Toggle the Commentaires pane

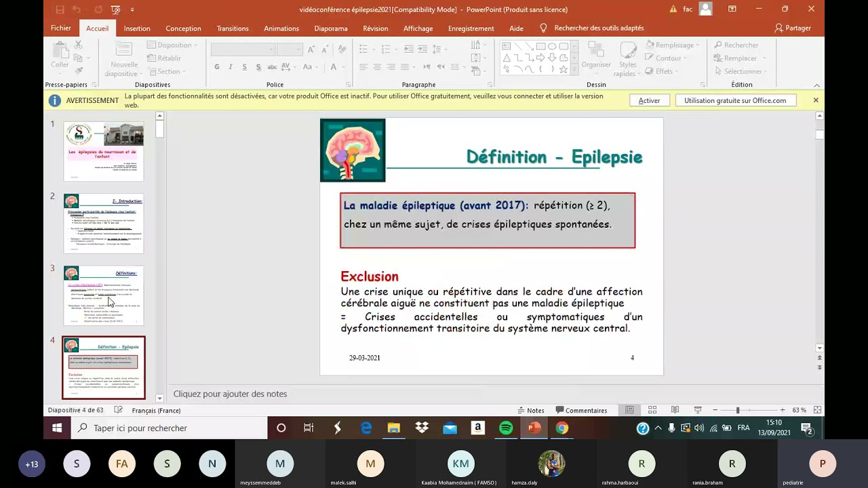(x=582, y=410)
